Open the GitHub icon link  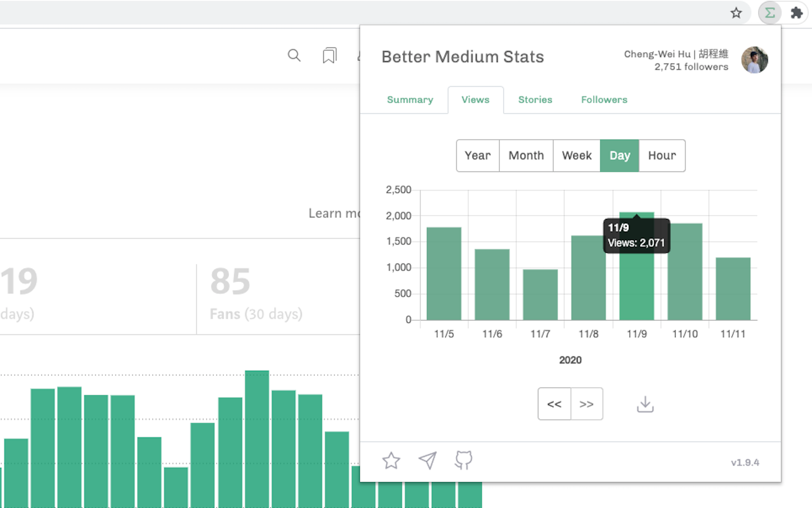[x=464, y=460]
